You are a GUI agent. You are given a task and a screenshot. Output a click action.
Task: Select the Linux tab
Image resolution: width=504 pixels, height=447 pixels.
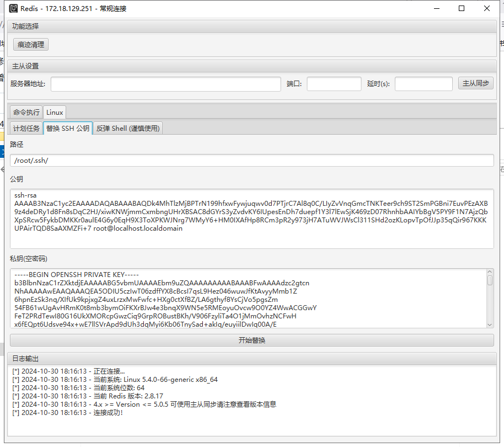point(55,112)
